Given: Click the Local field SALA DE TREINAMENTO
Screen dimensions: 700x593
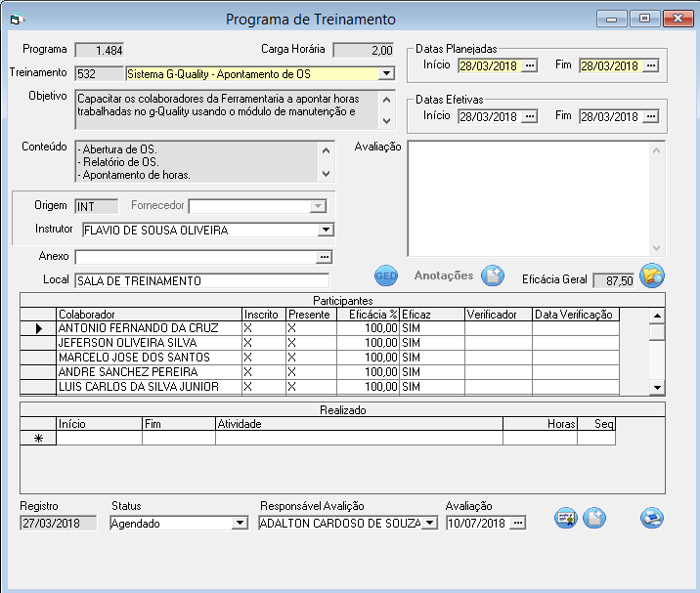Looking at the screenshot, I should (x=201, y=281).
